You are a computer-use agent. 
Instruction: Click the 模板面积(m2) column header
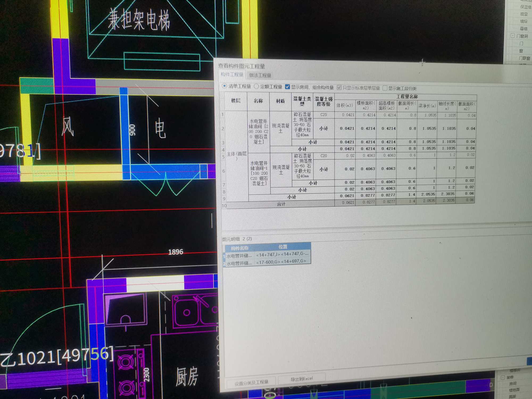[366, 106]
